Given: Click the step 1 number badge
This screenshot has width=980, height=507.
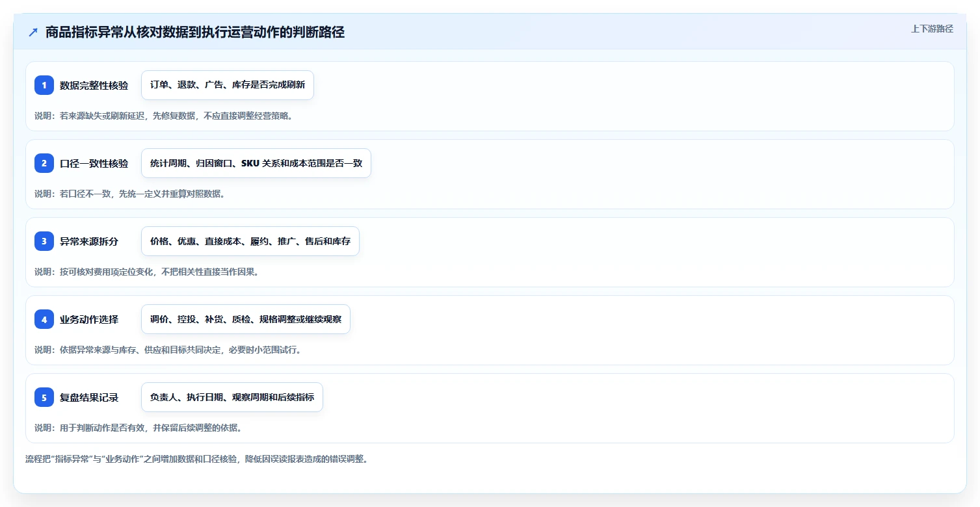Looking at the screenshot, I should (x=44, y=85).
